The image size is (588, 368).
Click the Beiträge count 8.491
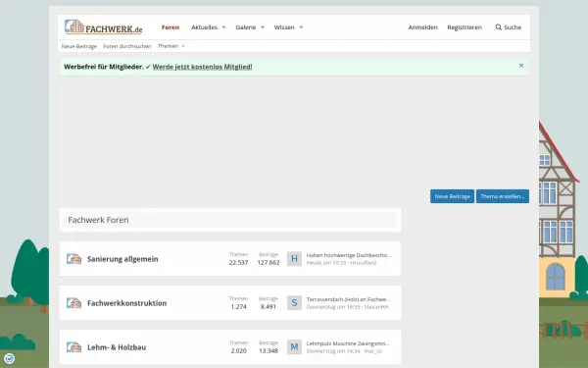(269, 307)
